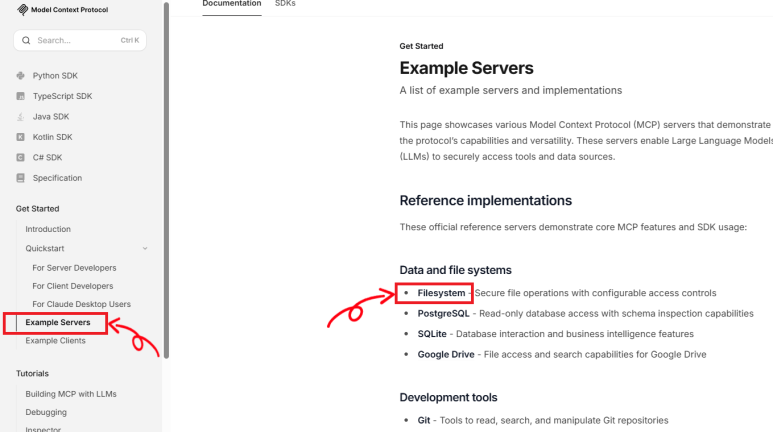Click the Kotlin SDK icon
Viewport: 773px width, 432px height.
click(20, 137)
